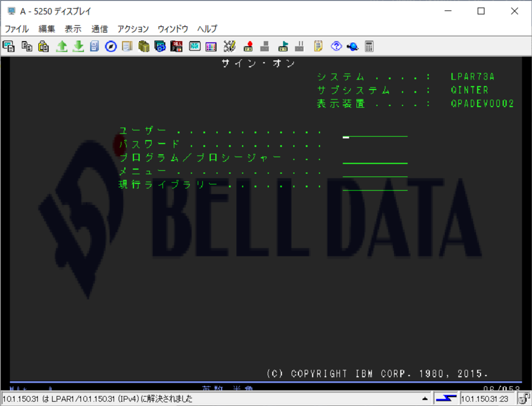Viewport: 532px width, 406px height.
Task: Click the メニュー input field
Action: pyautogui.click(x=375, y=172)
